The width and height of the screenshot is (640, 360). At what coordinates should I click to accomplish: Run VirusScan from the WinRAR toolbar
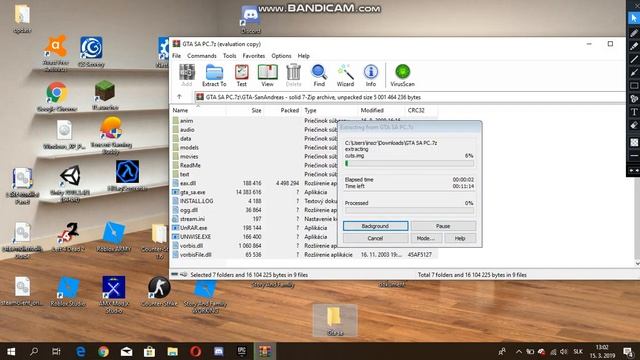(x=402, y=75)
